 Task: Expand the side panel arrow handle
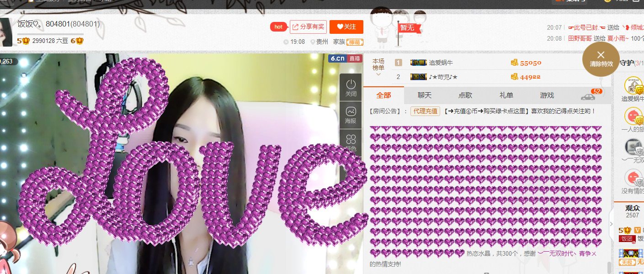612,224
